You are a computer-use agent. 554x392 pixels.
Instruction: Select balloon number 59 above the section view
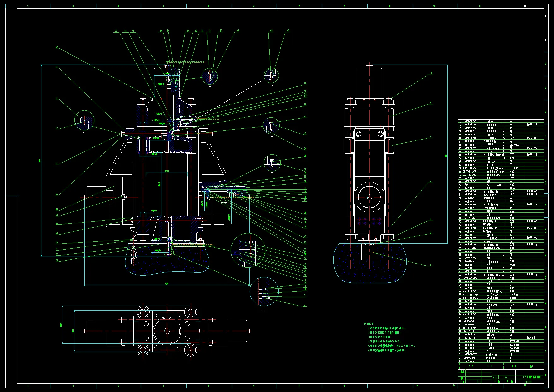[116, 31]
